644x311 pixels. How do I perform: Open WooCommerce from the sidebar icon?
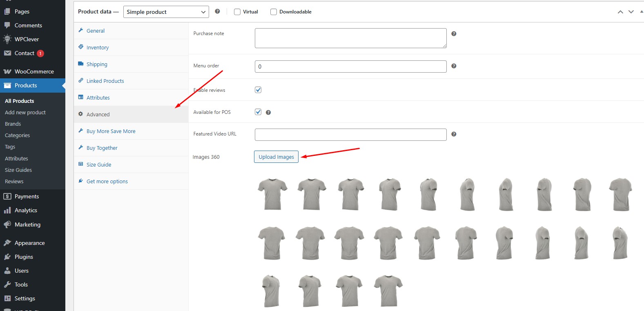click(x=7, y=71)
